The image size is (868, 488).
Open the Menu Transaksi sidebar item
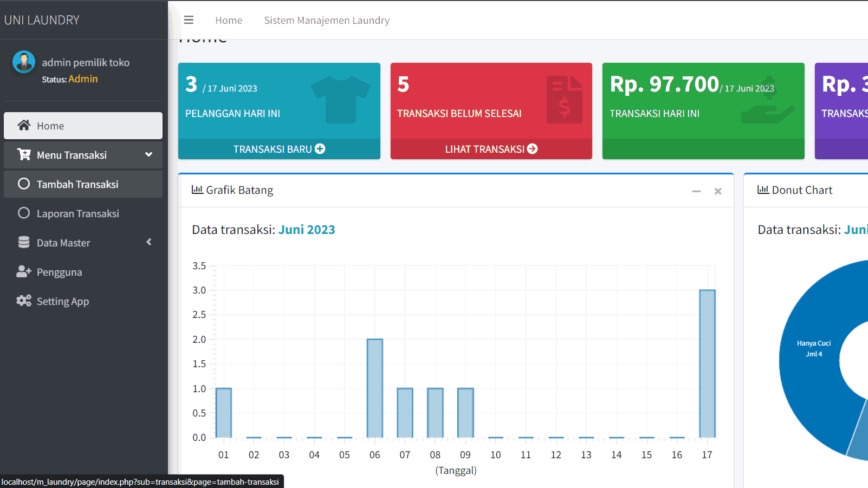pos(83,155)
